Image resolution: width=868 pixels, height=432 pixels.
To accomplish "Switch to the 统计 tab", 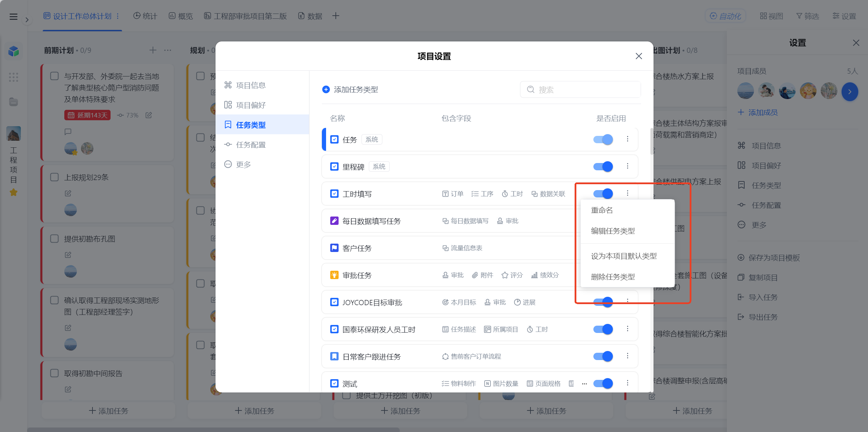I will (145, 16).
